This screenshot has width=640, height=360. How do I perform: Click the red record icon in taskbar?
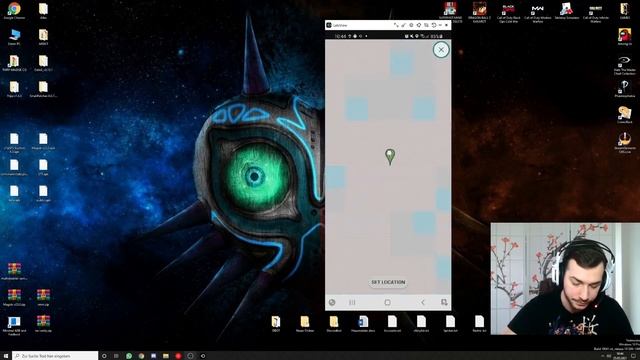(178, 356)
